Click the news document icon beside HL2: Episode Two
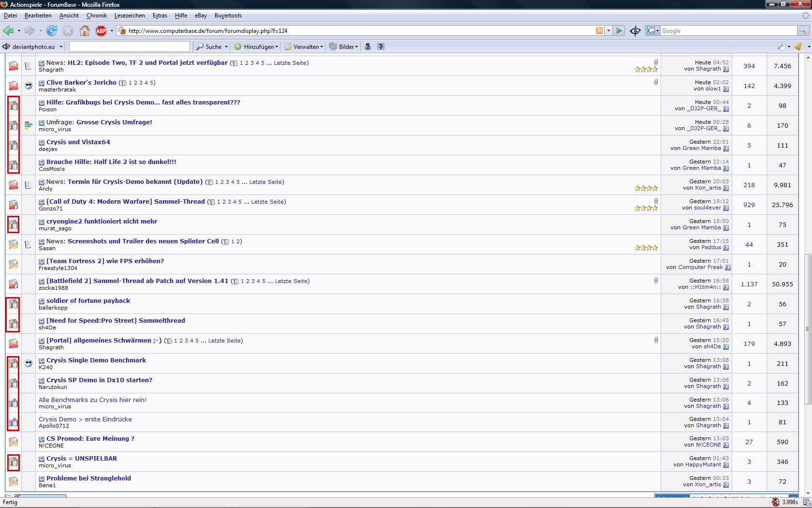Screen dimensions: 812x508 point(29,66)
